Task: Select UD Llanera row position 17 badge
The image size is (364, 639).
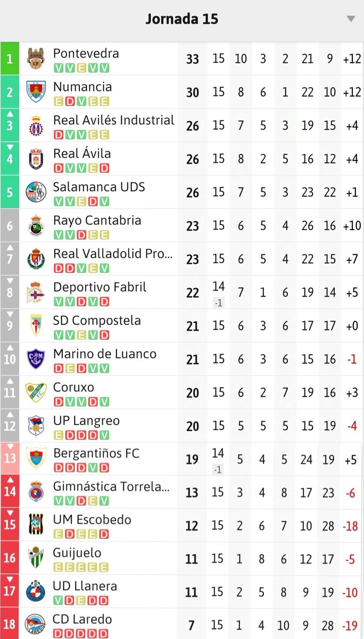Action: pos(10,592)
